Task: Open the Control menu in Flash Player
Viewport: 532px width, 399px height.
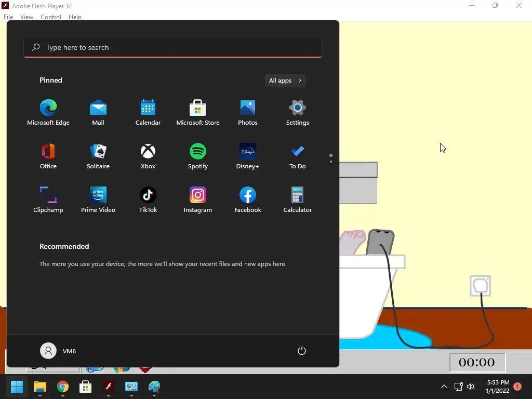Action: click(x=51, y=17)
